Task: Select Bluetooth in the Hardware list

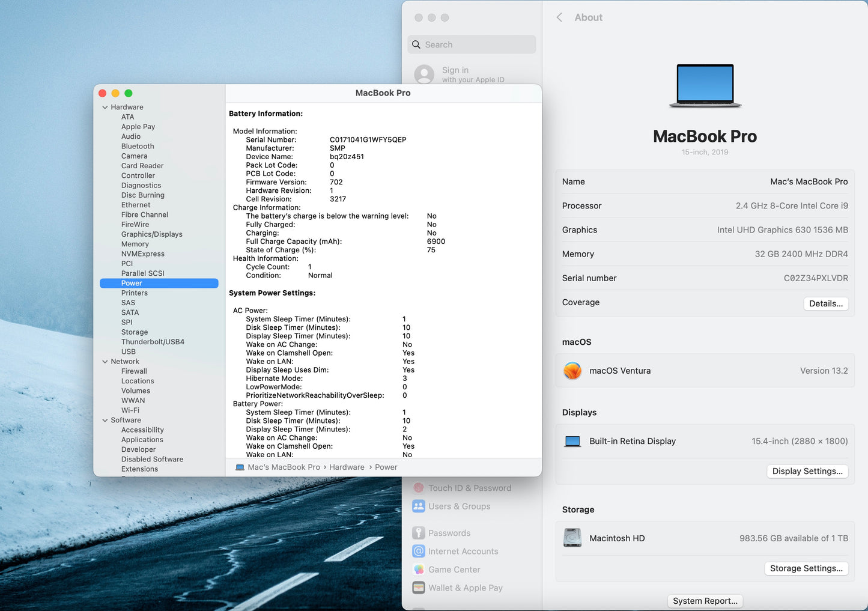Action: pyautogui.click(x=138, y=146)
